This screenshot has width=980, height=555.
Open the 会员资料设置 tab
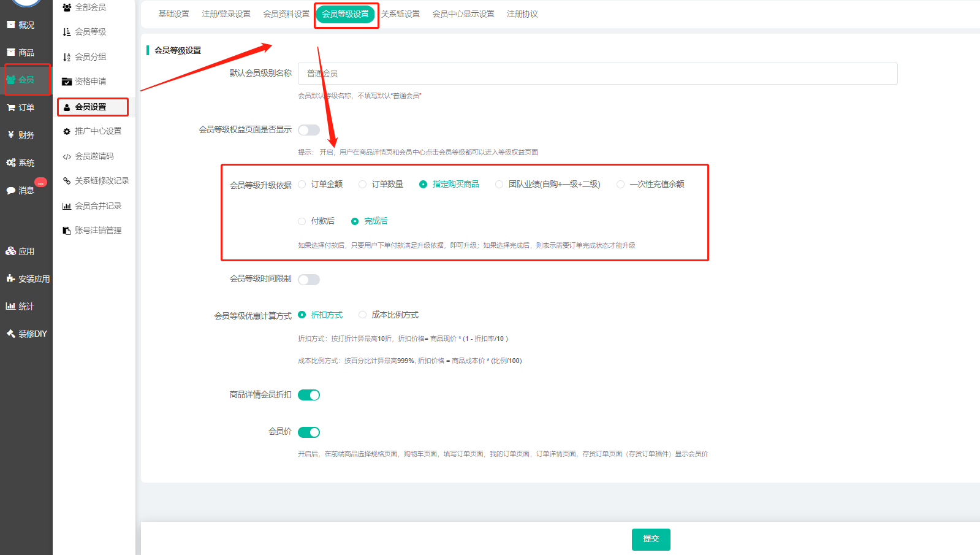(286, 14)
